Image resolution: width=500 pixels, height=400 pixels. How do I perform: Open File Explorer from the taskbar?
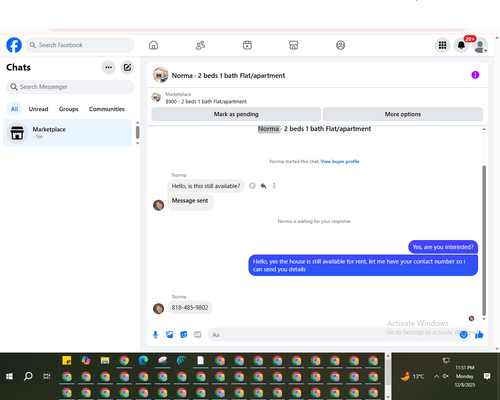point(105,360)
